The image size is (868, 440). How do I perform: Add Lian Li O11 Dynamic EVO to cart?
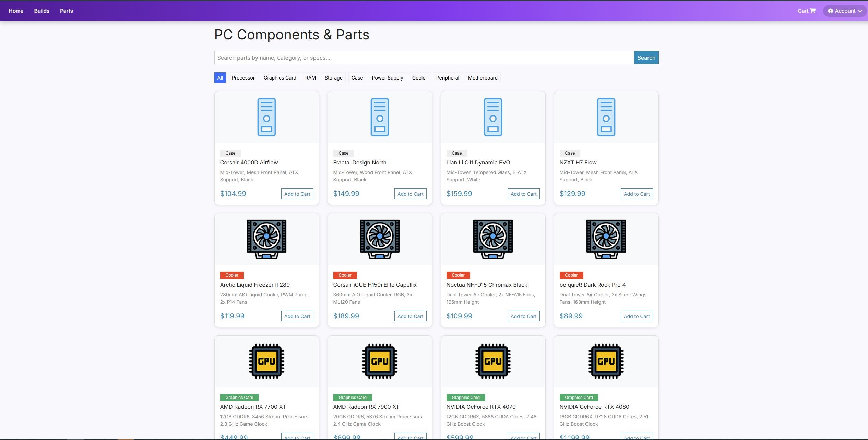tap(523, 194)
